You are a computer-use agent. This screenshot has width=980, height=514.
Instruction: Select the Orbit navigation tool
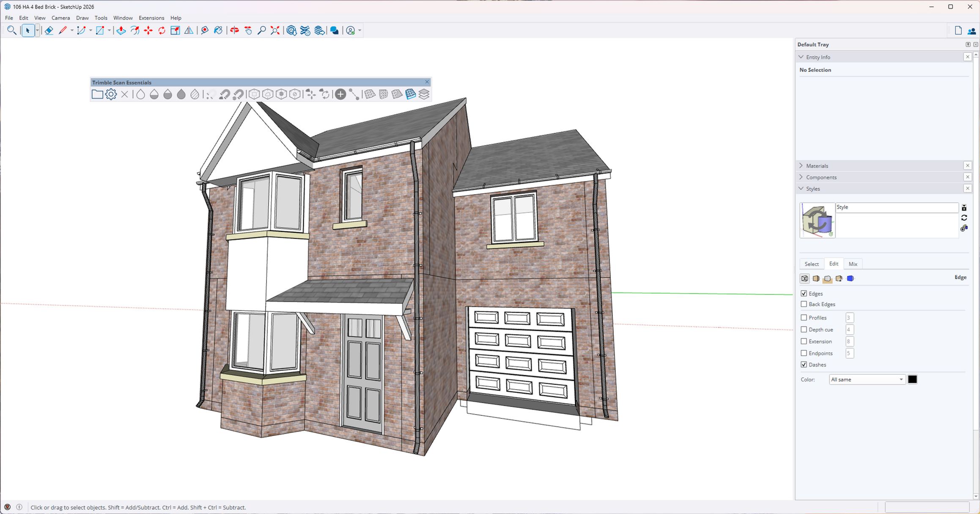pyautogui.click(x=234, y=30)
